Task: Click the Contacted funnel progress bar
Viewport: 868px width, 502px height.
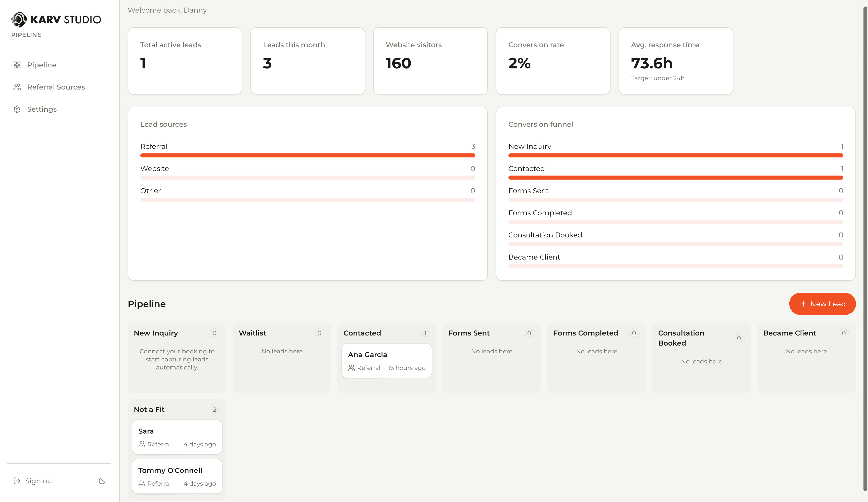Action: click(x=675, y=178)
